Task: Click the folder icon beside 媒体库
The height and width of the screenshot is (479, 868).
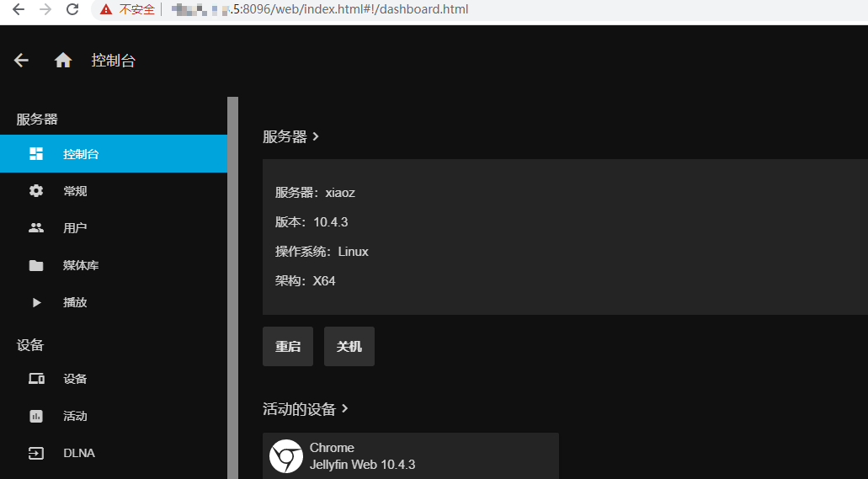Action: pos(36,265)
